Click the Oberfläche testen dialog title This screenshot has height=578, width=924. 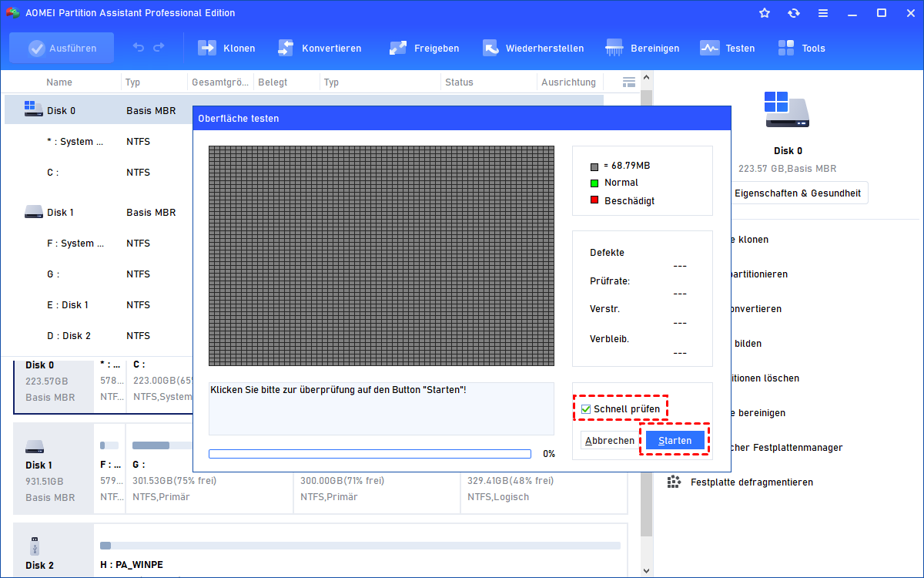click(x=239, y=118)
